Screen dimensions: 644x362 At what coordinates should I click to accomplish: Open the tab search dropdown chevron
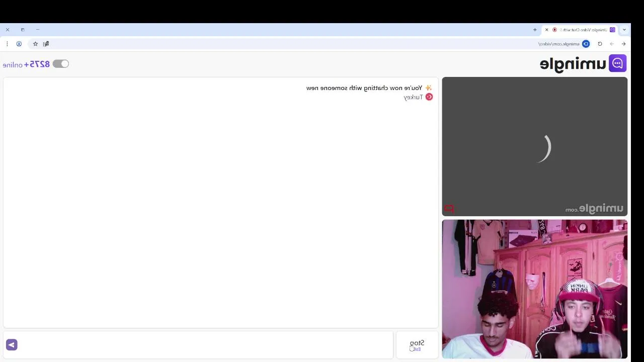point(624,30)
